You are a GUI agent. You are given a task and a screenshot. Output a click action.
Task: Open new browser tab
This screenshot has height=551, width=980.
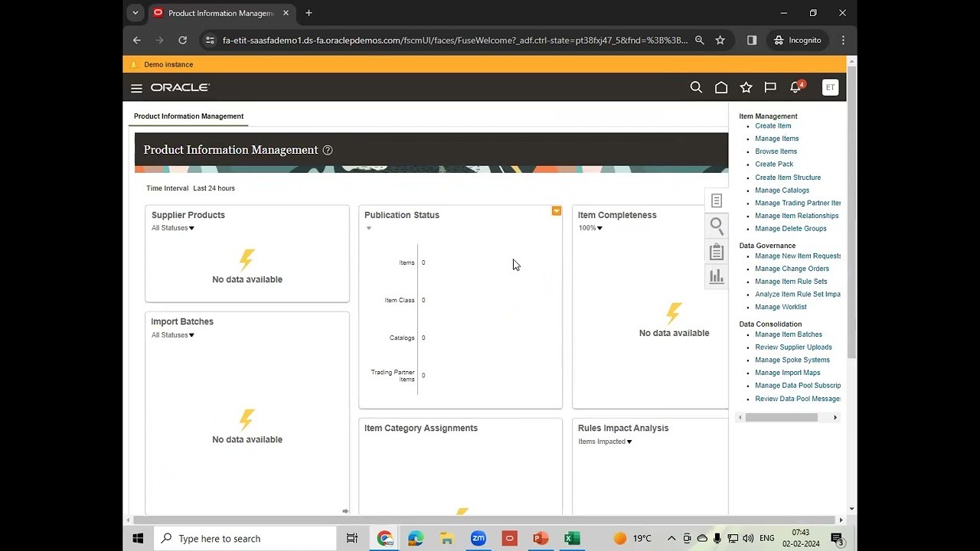309,13
